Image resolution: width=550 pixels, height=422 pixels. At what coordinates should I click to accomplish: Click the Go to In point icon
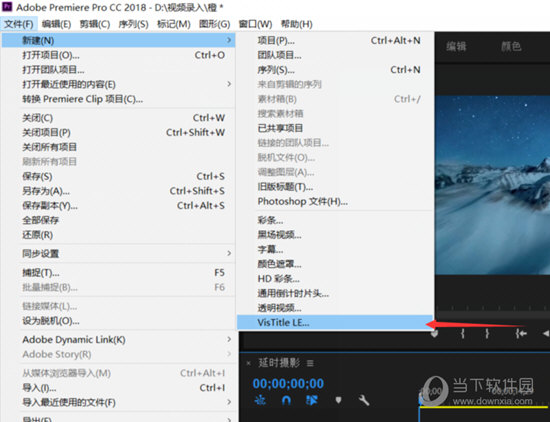(x=521, y=333)
